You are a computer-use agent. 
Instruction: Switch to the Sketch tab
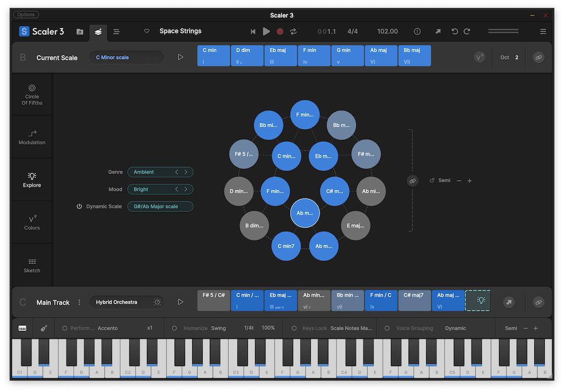click(x=32, y=265)
